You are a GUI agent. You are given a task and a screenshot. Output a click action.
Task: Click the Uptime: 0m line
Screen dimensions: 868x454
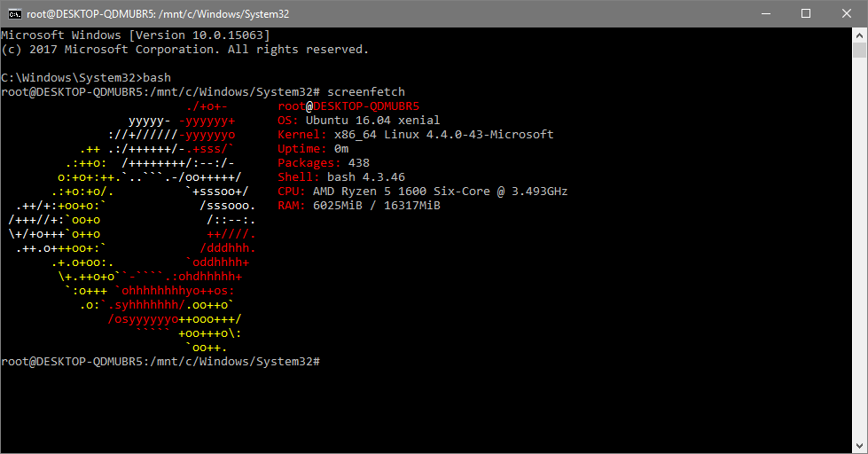pyautogui.click(x=313, y=149)
